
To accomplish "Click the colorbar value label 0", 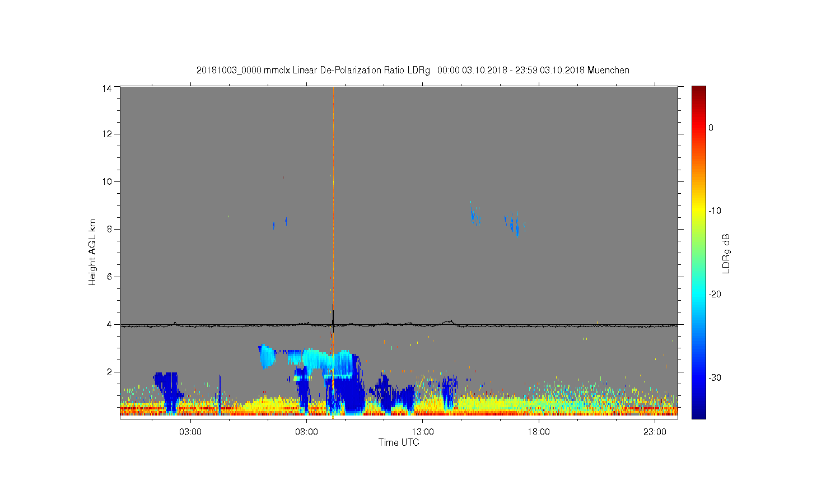I will (711, 128).
